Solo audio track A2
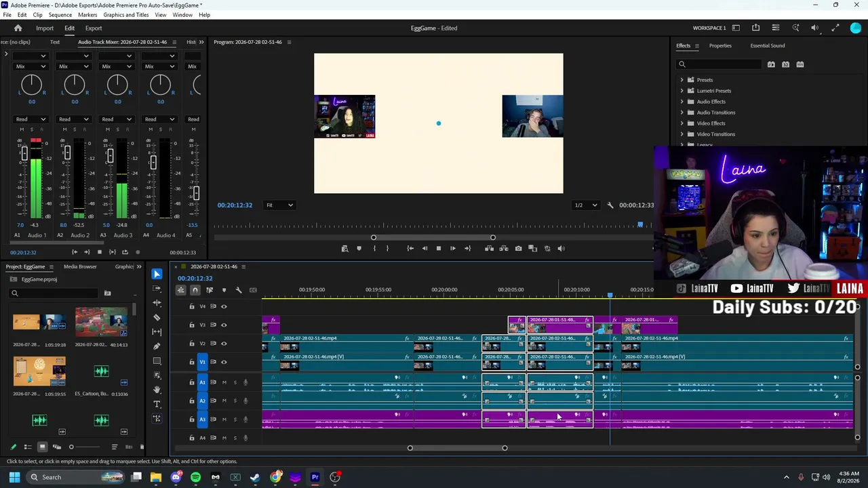 pos(235,401)
